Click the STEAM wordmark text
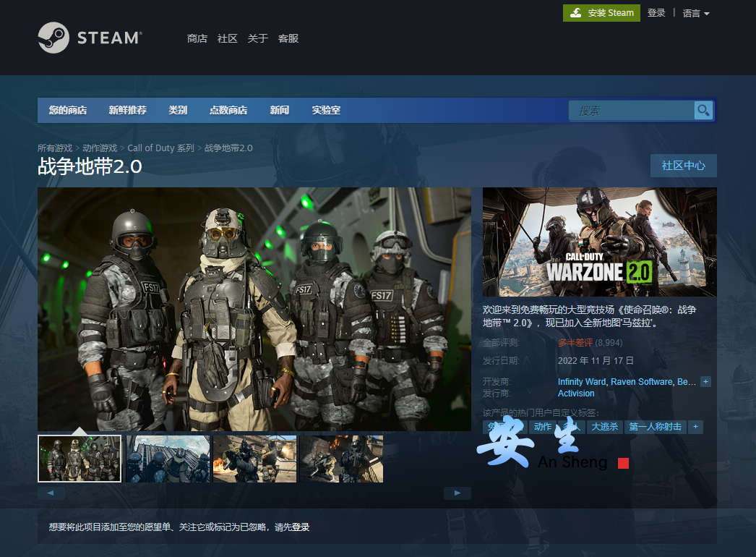The height and width of the screenshot is (557, 756). point(110,38)
